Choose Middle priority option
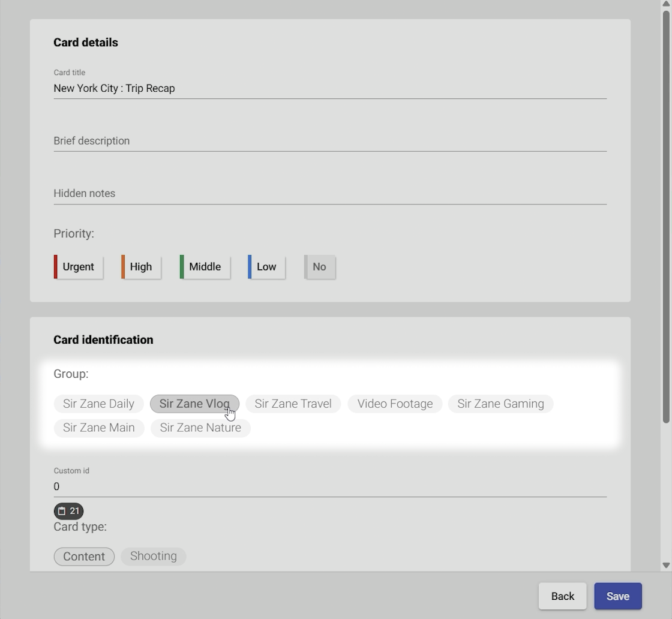Image resolution: width=672 pixels, height=619 pixels. pyautogui.click(x=205, y=267)
